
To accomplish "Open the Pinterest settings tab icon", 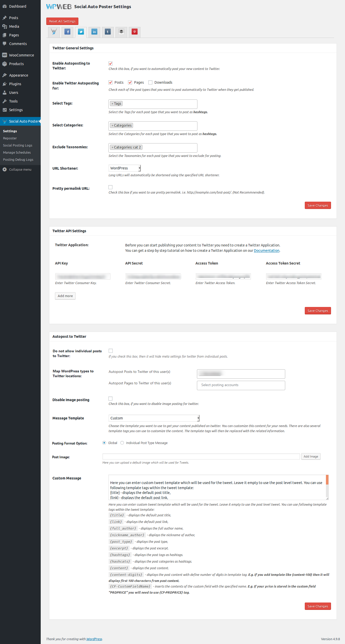I will point(135,32).
